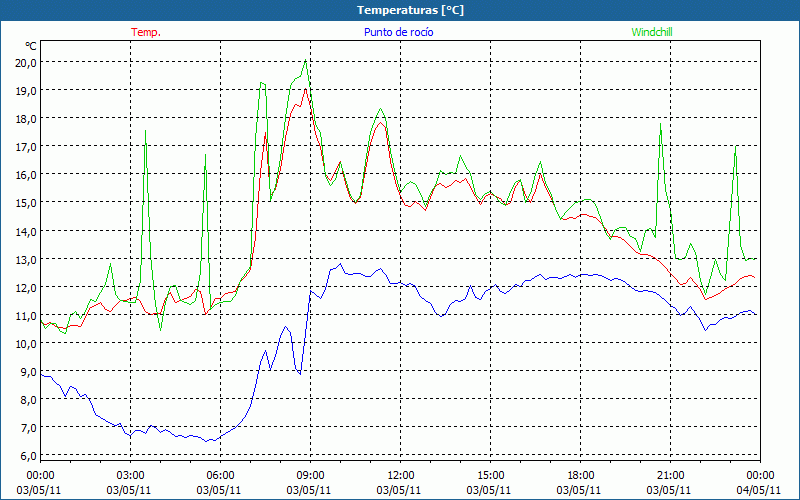Click the 15:00 time axis label
Image resolution: width=800 pixels, height=500 pixels.
(x=491, y=476)
